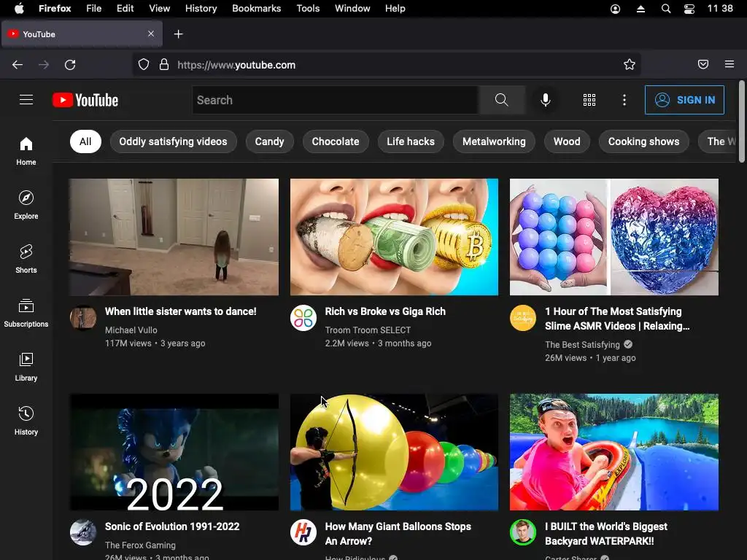Screen dimensions: 747x560
Task: Open the three-dot settings menu
Action: (x=624, y=100)
